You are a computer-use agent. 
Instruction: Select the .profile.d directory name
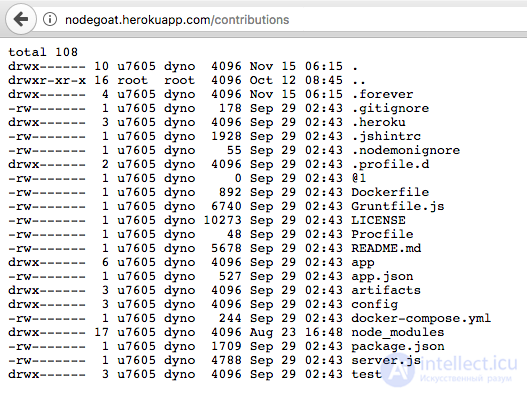[390, 164]
